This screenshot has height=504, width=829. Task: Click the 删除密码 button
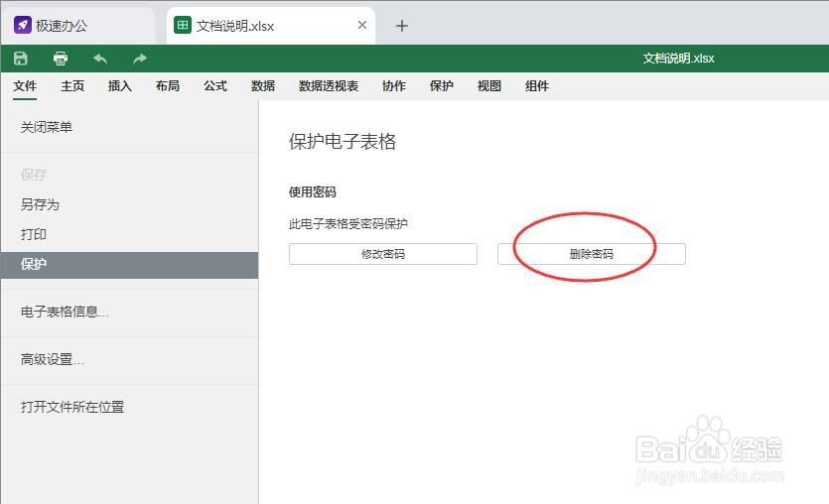tap(591, 254)
